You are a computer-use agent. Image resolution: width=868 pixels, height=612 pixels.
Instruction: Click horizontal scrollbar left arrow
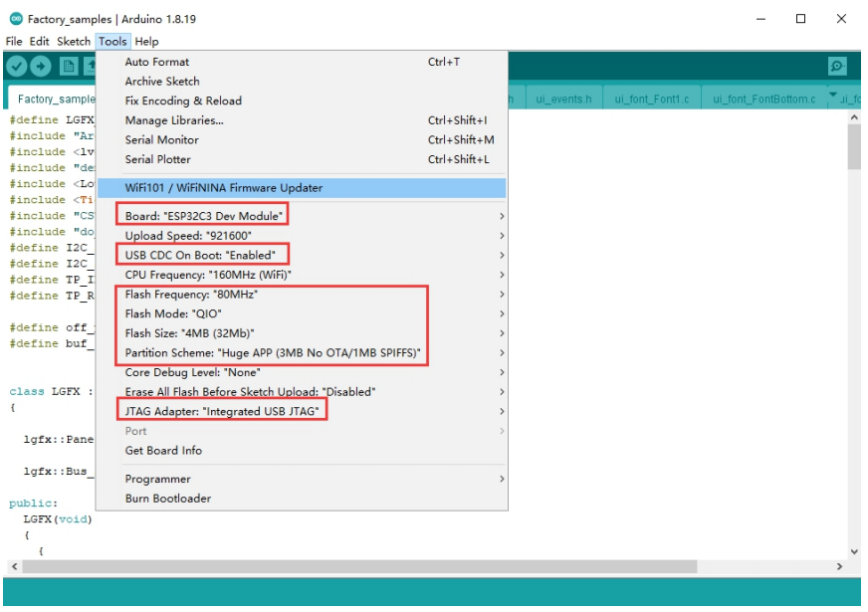[x=14, y=566]
